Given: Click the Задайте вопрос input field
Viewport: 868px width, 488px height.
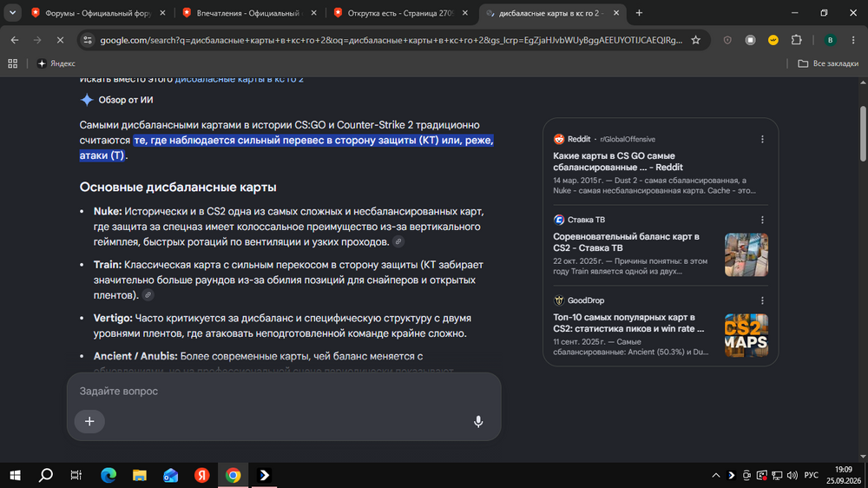Looking at the screenshot, I should [x=284, y=391].
